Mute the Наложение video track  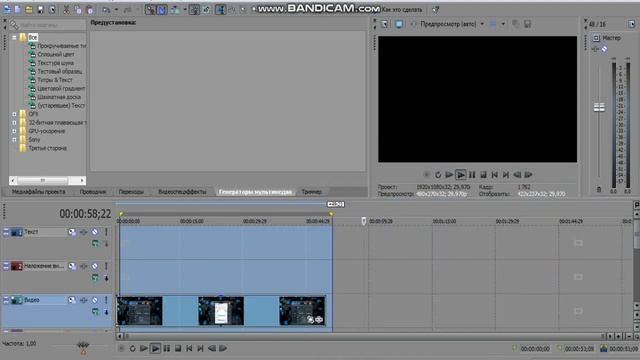pyautogui.click(x=95, y=266)
